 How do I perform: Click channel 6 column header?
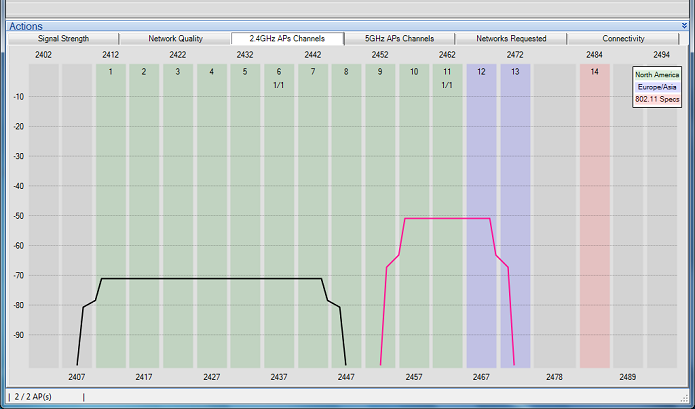[279, 71]
